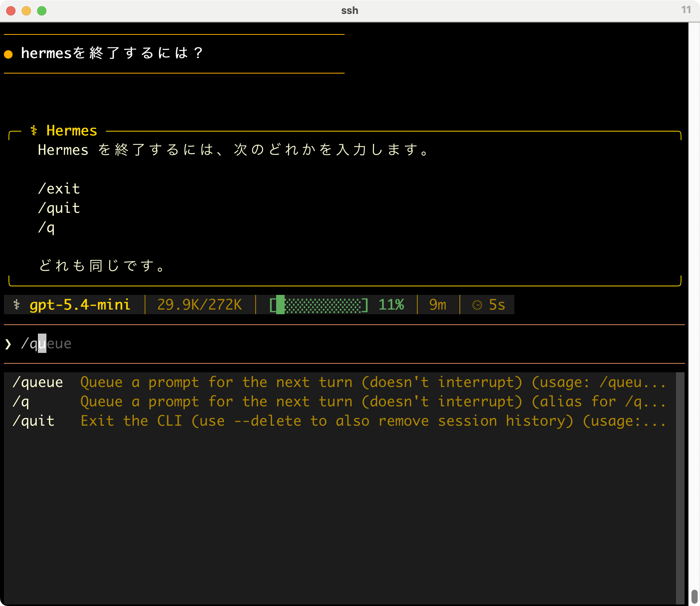Viewport: 700px width, 606px height.
Task: Click the caduceus icon next to Hermes header
Action: click(x=34, y=131)
